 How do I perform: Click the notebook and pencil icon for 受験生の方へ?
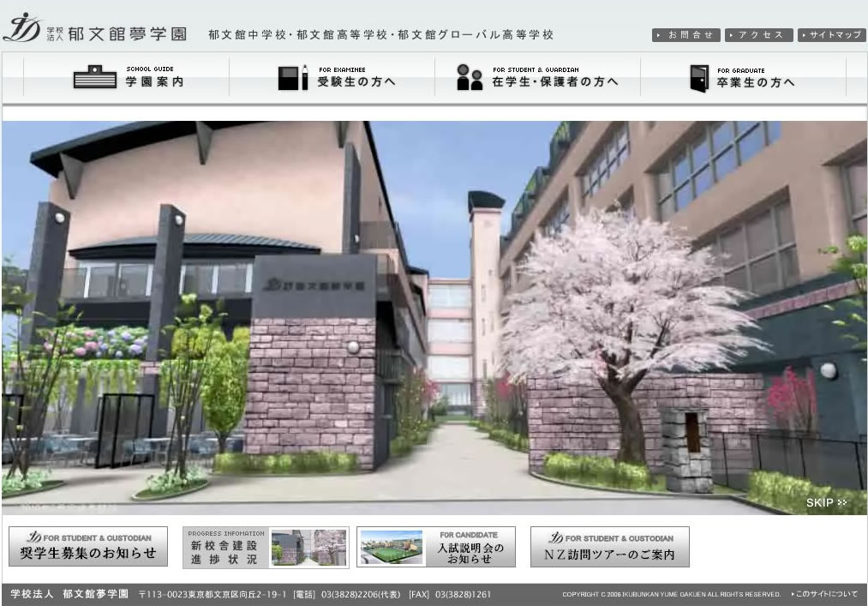click(x=292, y=78)
